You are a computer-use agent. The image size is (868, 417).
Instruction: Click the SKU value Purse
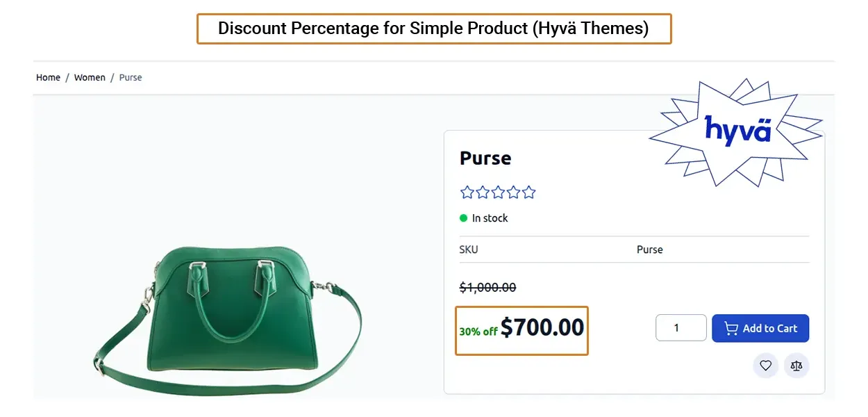click(x=650, y=250)
